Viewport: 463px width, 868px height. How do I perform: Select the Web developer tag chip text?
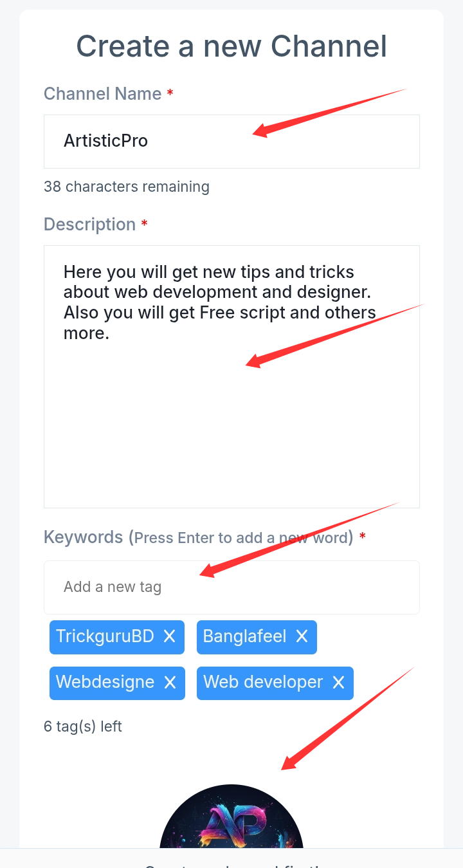coord(263,683)
